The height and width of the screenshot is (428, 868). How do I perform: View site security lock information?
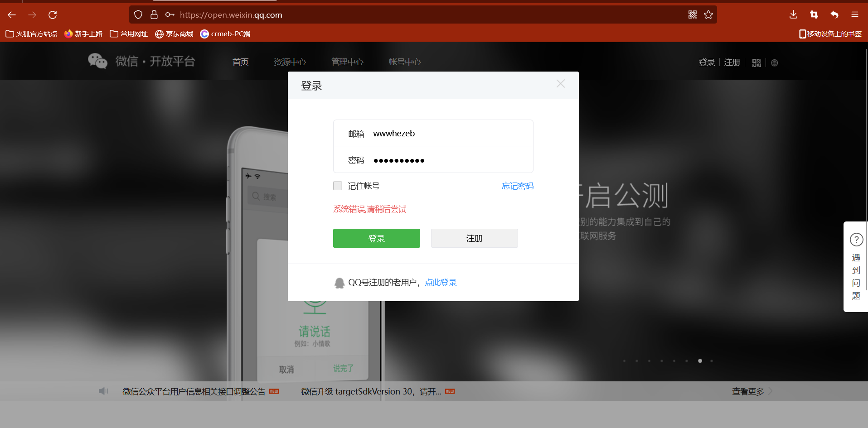click(x=154, y=15)
